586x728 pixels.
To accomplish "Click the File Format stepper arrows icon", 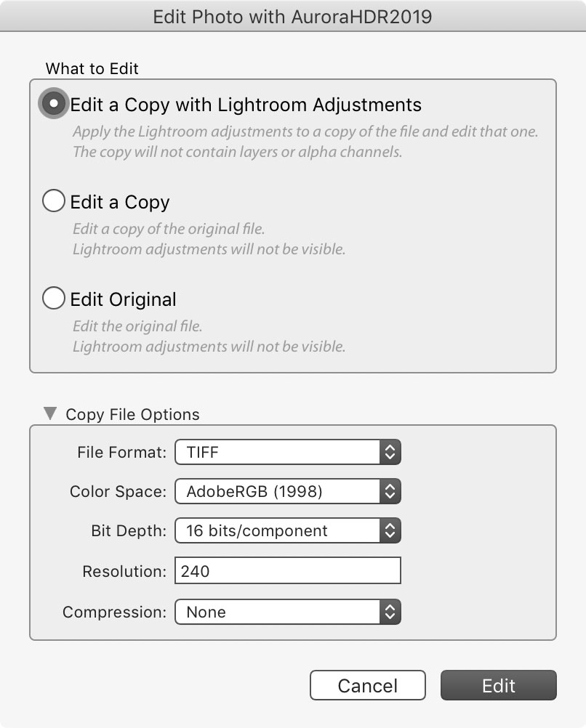I will tap(390, 452).
